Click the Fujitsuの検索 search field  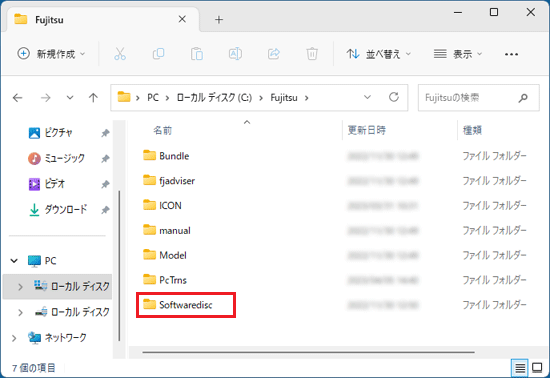pos(478,98)
